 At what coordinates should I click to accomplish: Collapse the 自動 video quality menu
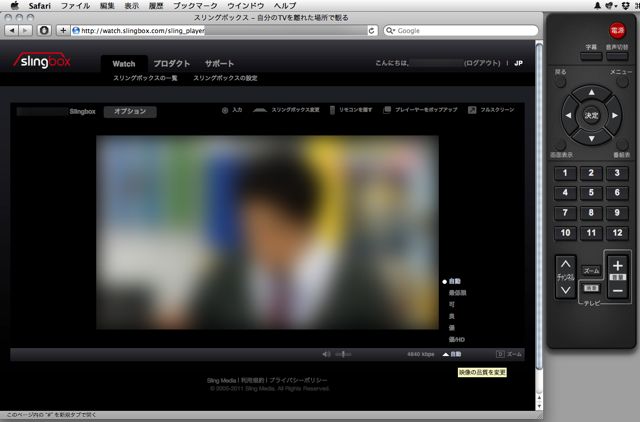click(x=452, y=354)
